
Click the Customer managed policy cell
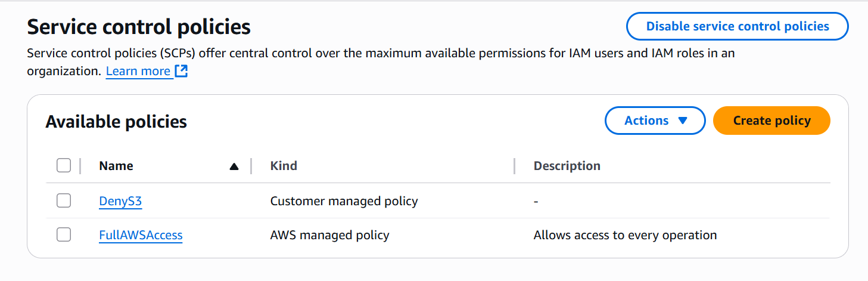pos(344,201)
